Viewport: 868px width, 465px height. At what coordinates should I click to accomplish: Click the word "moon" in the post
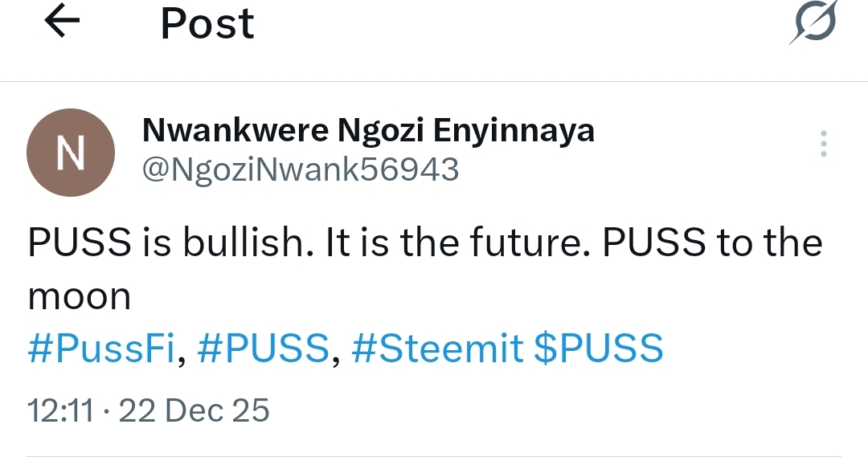click(x=79, y=298)
